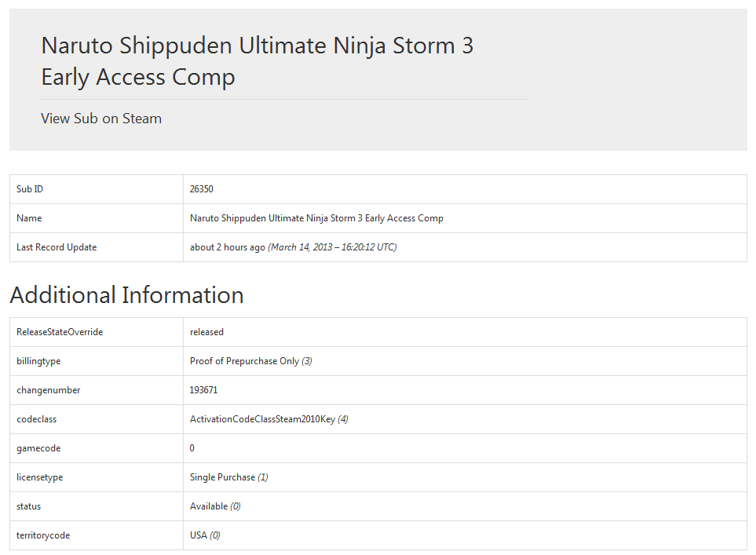The image size is (756, 555).
Task: Click the billingtype row label
Action: pyautogui.click(x=38, y=361)
